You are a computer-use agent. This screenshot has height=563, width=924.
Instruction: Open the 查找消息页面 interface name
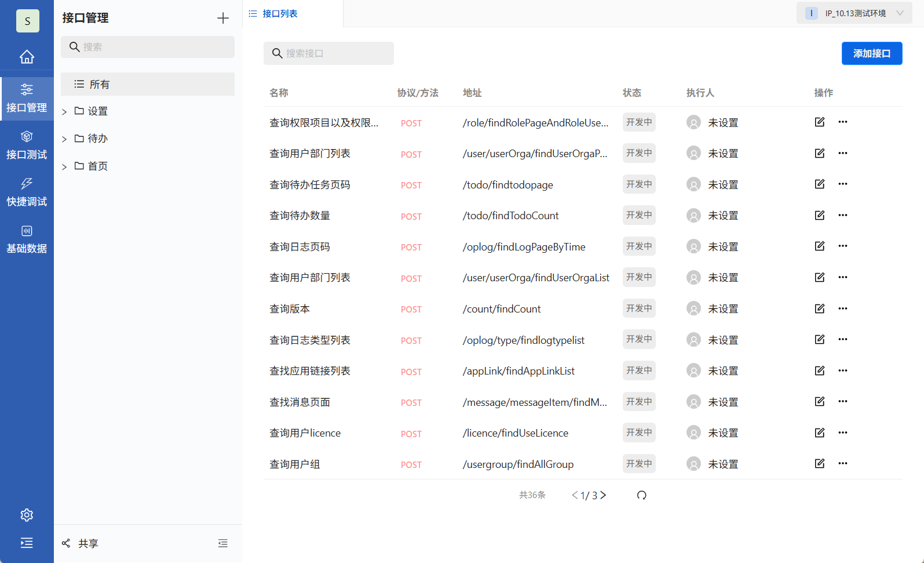[x=300, y=402]
